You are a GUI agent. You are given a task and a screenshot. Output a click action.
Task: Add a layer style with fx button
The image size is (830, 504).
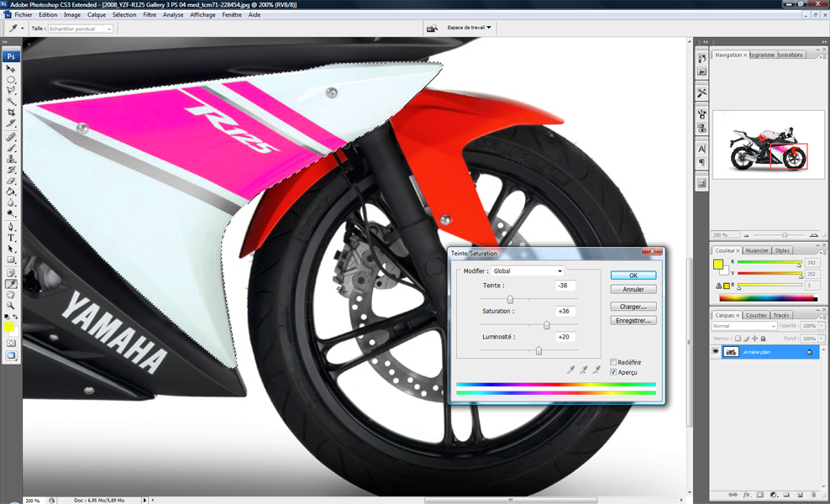pos(746,495)
